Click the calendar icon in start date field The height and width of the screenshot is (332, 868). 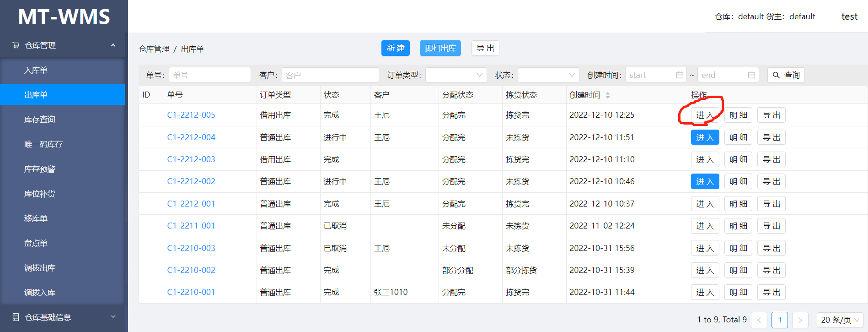(x=680, y=75)
